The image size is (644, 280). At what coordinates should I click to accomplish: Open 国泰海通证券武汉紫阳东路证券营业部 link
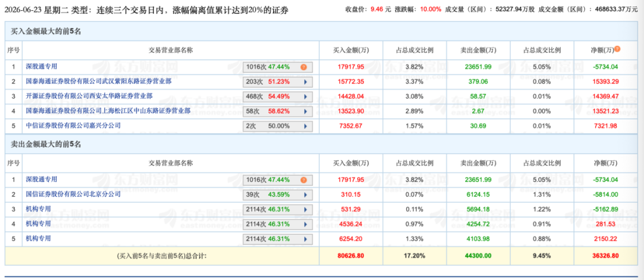tap(98, 81)
